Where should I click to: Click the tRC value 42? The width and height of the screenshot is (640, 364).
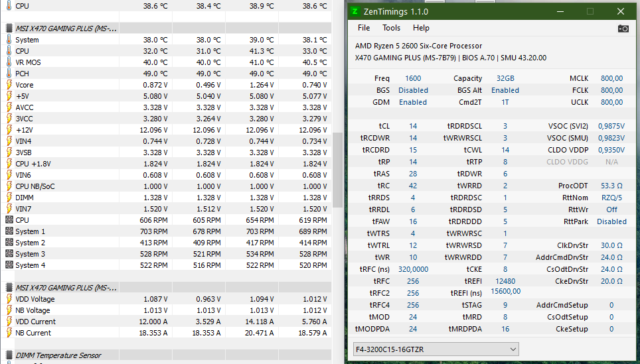click(413, 186)
